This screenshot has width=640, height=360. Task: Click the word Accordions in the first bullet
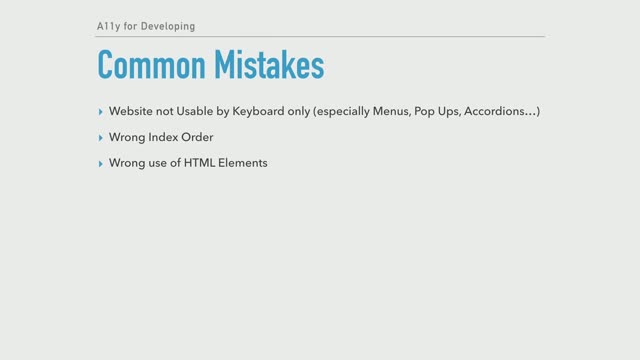(x=494, y=111)
